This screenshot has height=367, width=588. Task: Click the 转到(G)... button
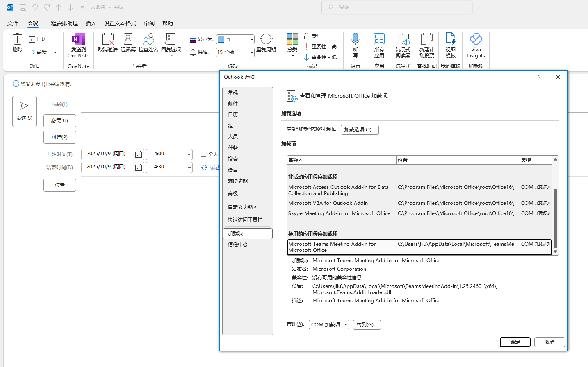[367, 325]
